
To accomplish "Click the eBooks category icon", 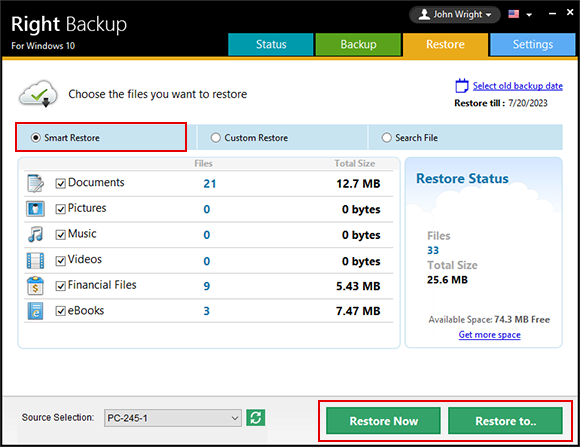I will pyautogui.click(x=35, y=311).
